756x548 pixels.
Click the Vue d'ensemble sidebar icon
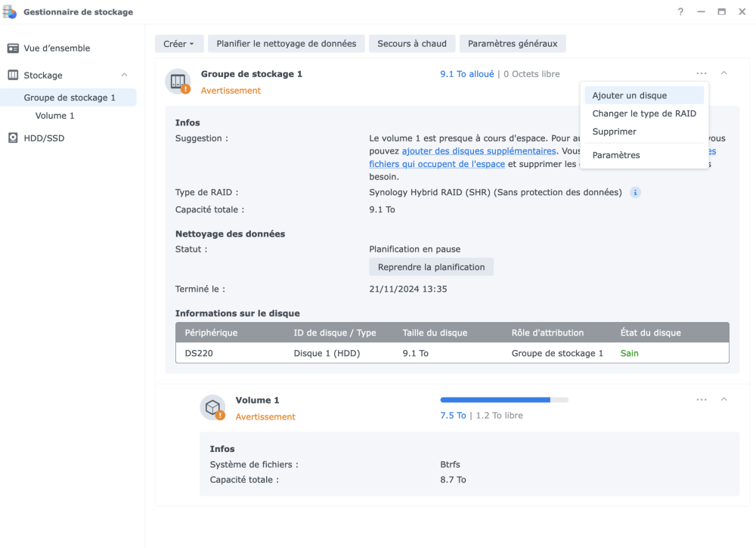point(13,48)
